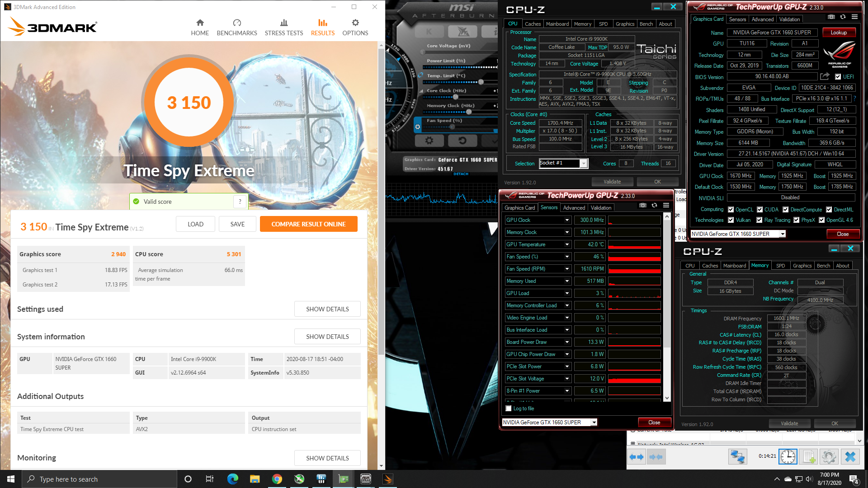Click GPU-Z Sensors list scrollbar down arrow
Screen dimensions: 868x488
667,398
